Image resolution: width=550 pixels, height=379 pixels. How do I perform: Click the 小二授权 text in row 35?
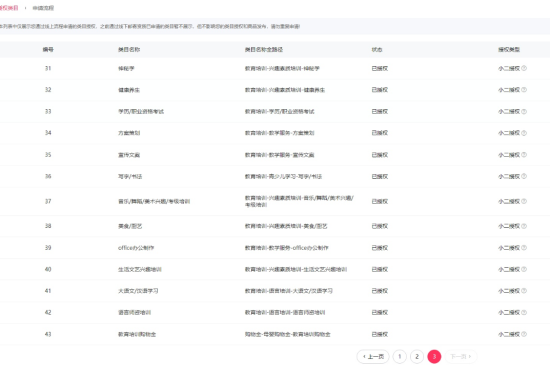point(509,155)
